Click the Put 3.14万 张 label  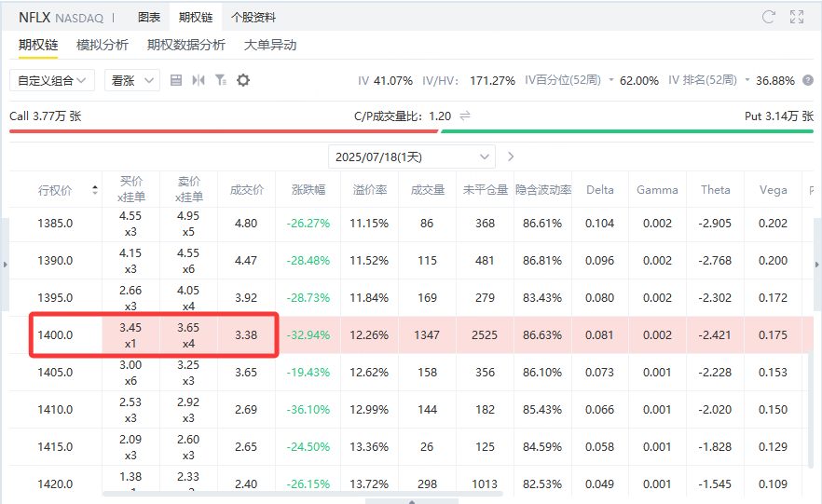(x=779, y=116)
